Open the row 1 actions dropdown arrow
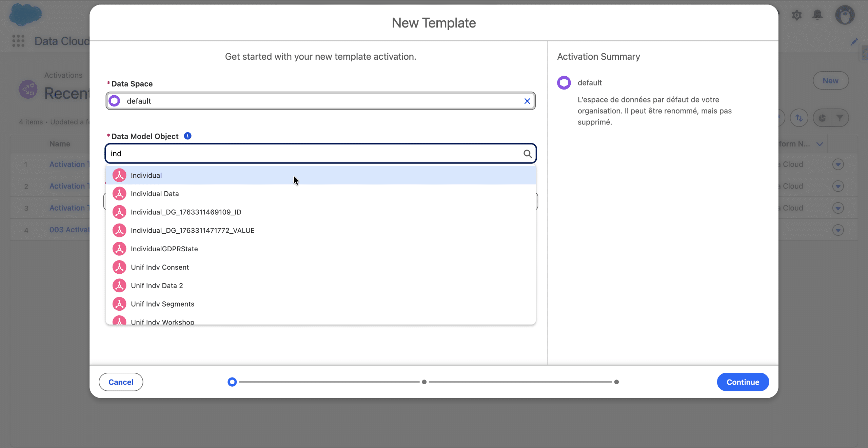Screen dimensions: 868x448 pos(838,164)
